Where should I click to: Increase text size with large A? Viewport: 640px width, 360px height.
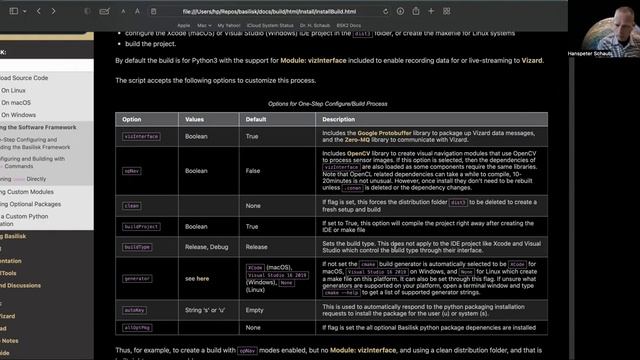[x=137, y=11]
